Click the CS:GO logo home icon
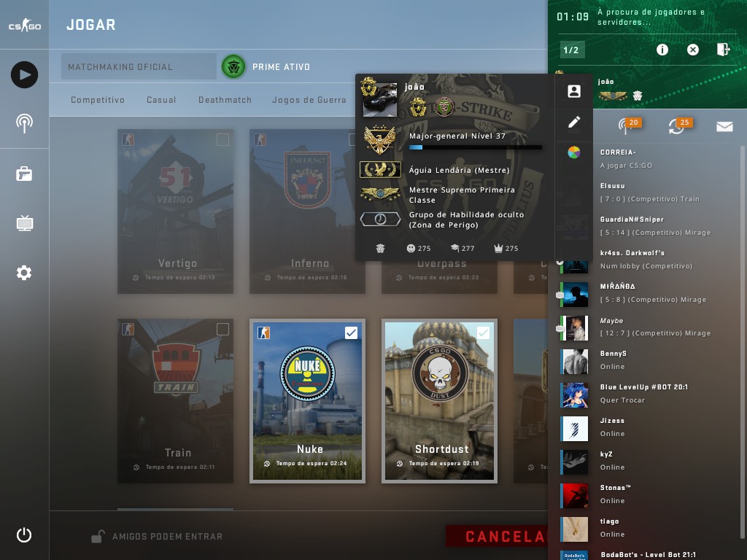 pos(24,25)
